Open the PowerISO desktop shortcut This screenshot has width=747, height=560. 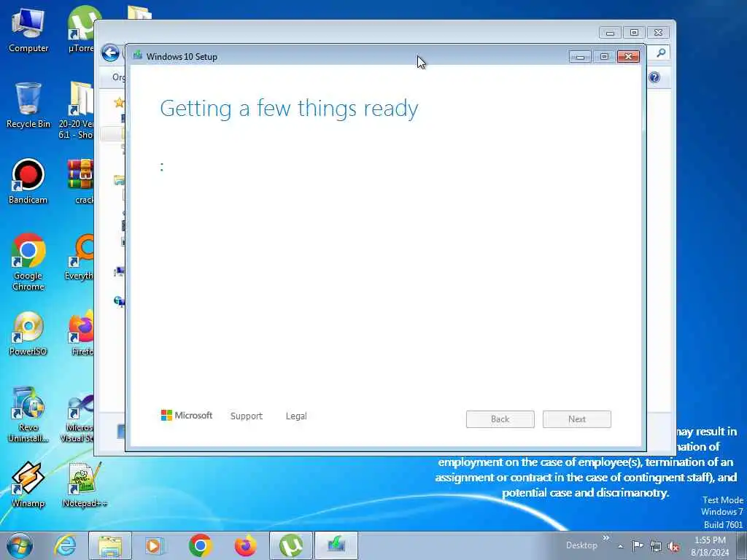click(28, 333)
